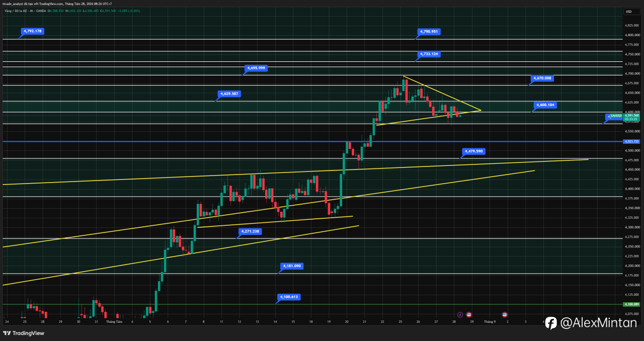This screenshot has height=341, width=644.
Task: Click the blue 4,523.722 axis label
Action: tap(631, 141)
